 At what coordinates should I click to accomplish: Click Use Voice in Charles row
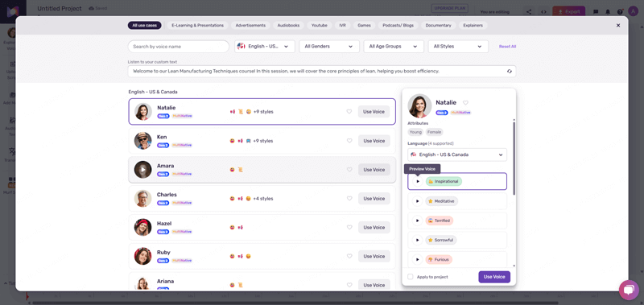374,198
